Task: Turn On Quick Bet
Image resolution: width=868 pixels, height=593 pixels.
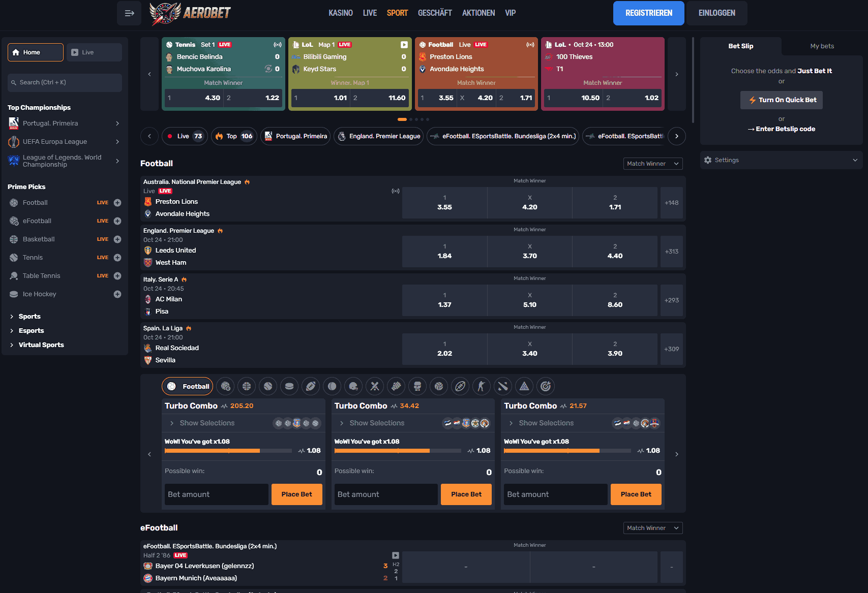Action: pos(781,100)
